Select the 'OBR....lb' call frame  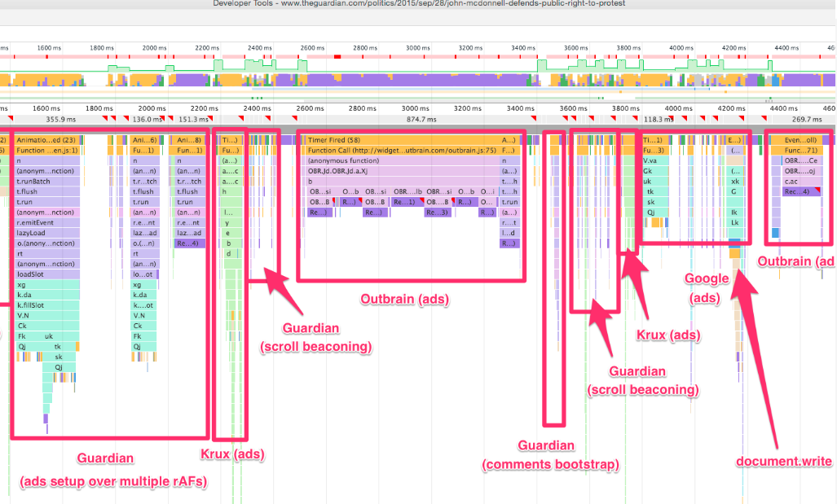407,191
